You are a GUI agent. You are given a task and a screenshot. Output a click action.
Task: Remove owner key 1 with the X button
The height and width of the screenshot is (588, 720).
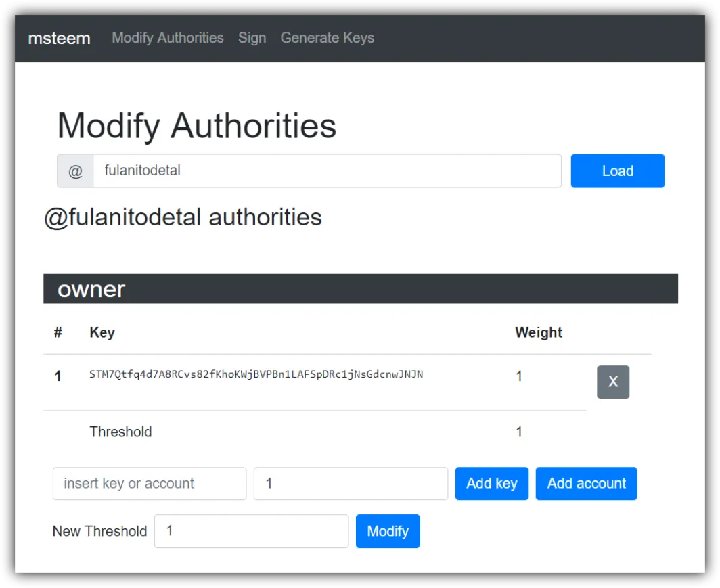[613, 382]
